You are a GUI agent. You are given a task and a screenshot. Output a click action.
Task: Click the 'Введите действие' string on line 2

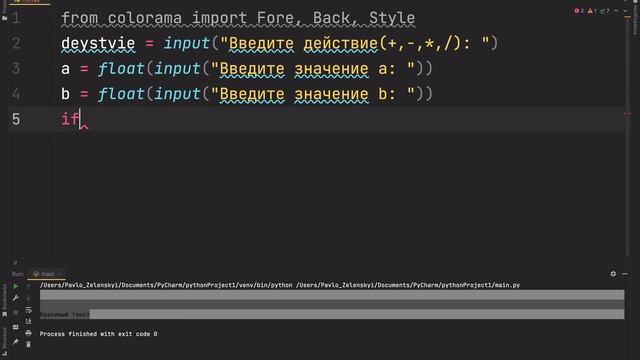click(303, 43)
